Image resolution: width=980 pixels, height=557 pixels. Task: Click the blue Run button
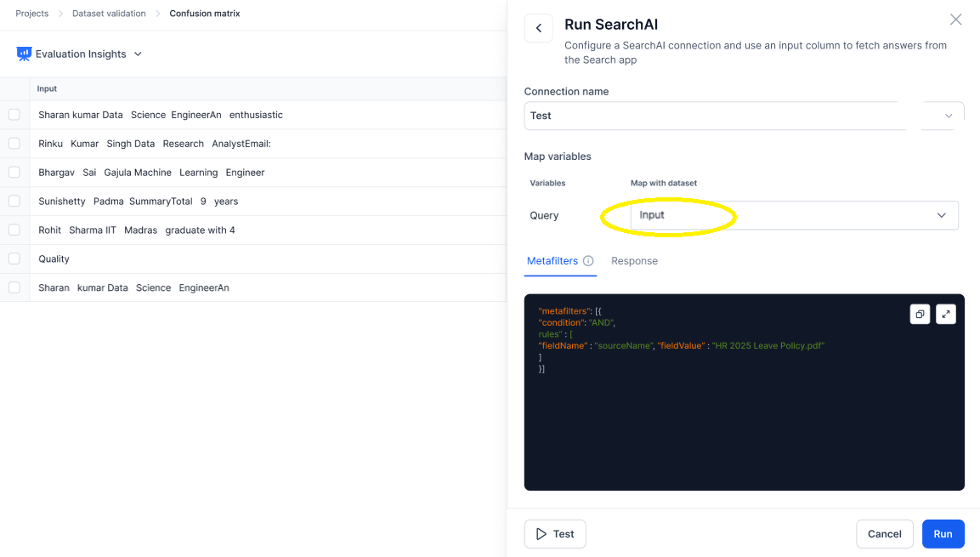pyautogui.click(x=943, y=534)
